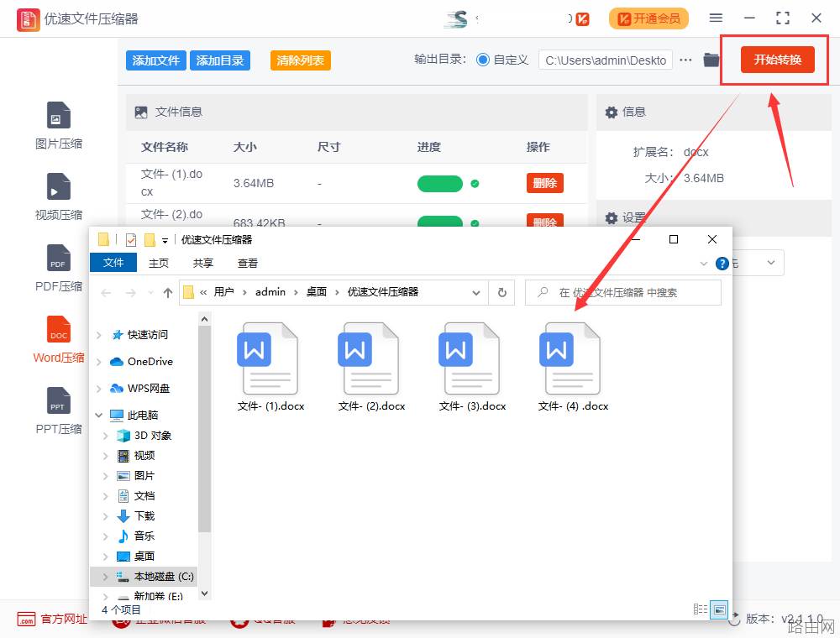Open output folder via folder icon

click(711, 60)
